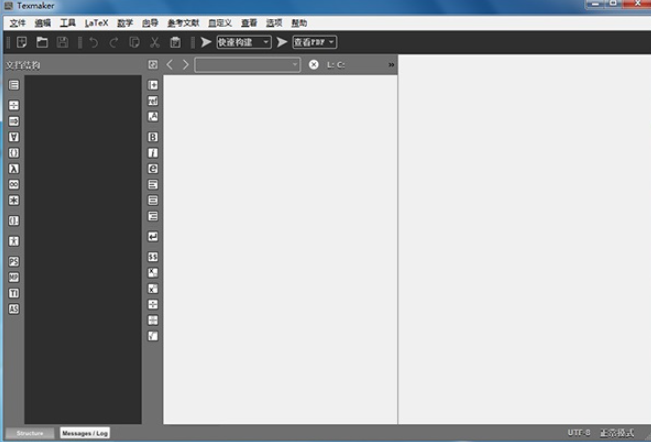Open the MetaPost commands panel (MP icon)

[14, 277]
